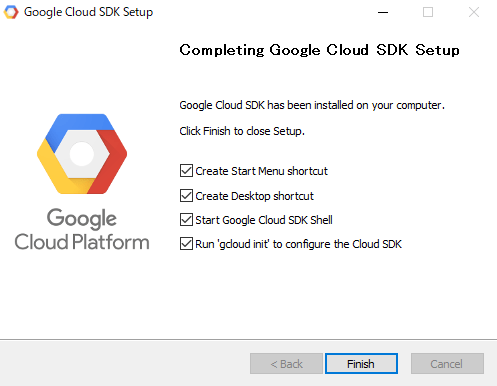Click the Back button
Image resolution: width=497 pixels, height=386 pixels.
[x=286, y=363]
